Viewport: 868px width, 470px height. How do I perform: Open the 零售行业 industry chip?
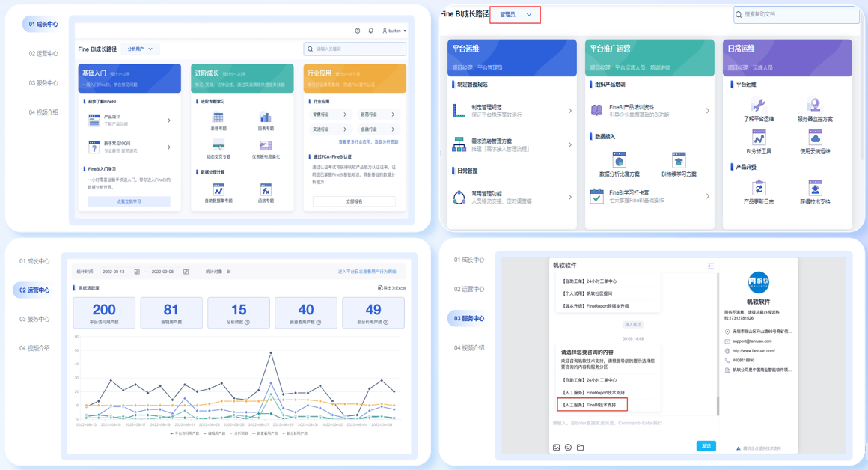click(x=330, y=115)
